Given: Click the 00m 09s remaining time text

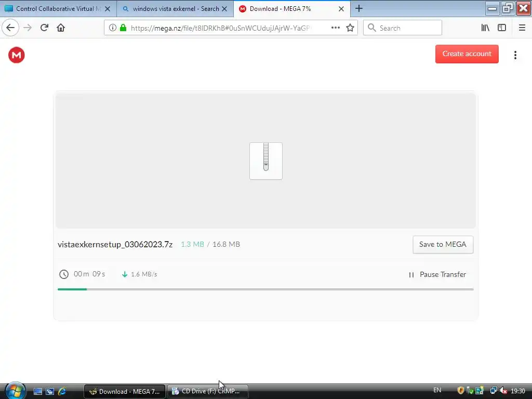Looking at the screenshot, I should [x=89, y=274].
